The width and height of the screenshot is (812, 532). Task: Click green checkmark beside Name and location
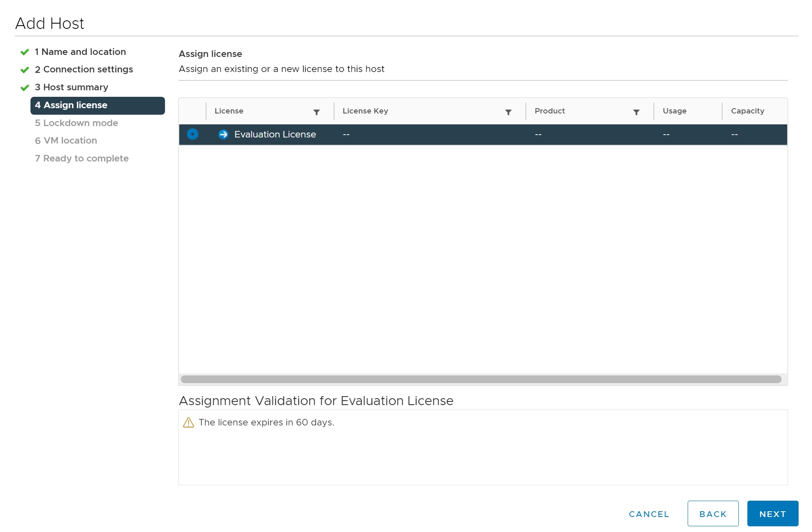pos(25,52)
